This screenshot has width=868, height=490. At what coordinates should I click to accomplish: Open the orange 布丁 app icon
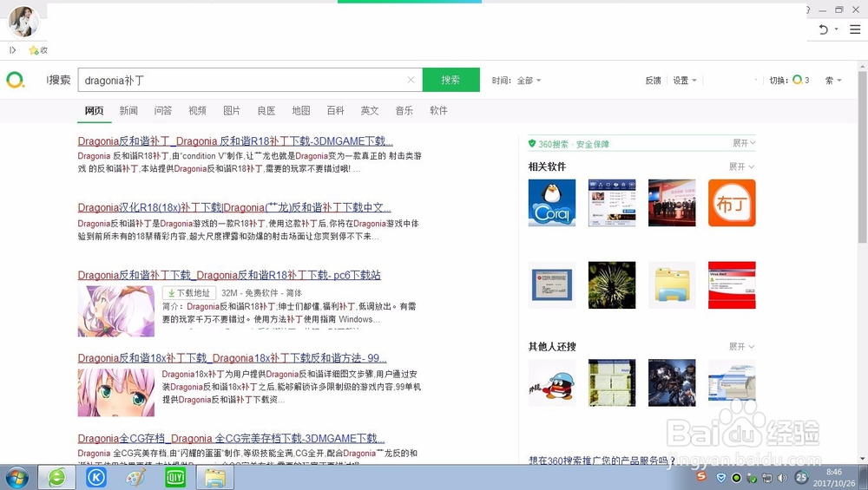coord(732,202)
